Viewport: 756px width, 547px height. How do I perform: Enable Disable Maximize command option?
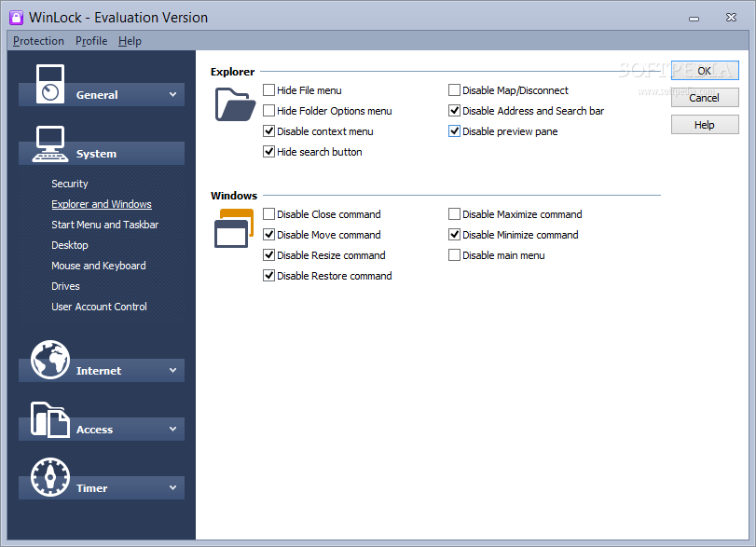point(454,214)
